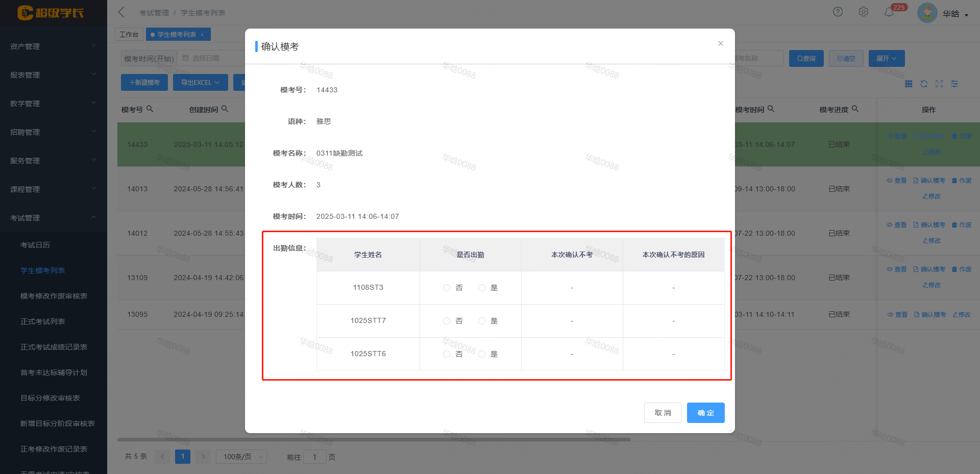Viewport: 980px width, 474px height.
Task: Select 否 attendance for student 1108ST3
Action: pyautogui.click(x=447, y=287)
